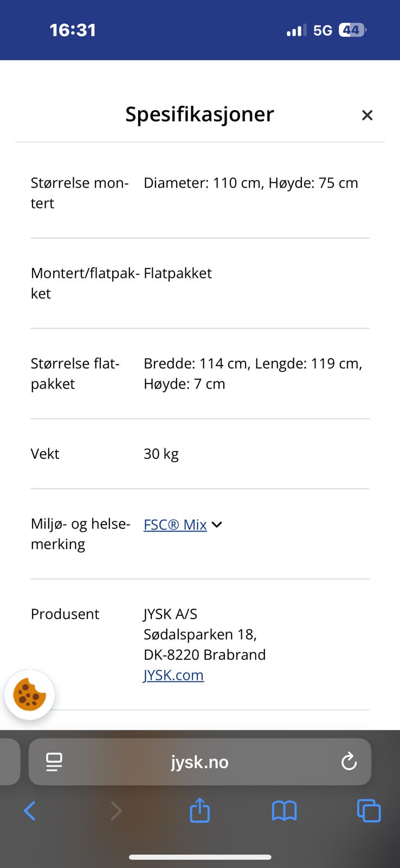This screenshot has width=400, height=868.
Task: Expand the chevron beside FSC® Mix
Action: click(x=217, y=525)
